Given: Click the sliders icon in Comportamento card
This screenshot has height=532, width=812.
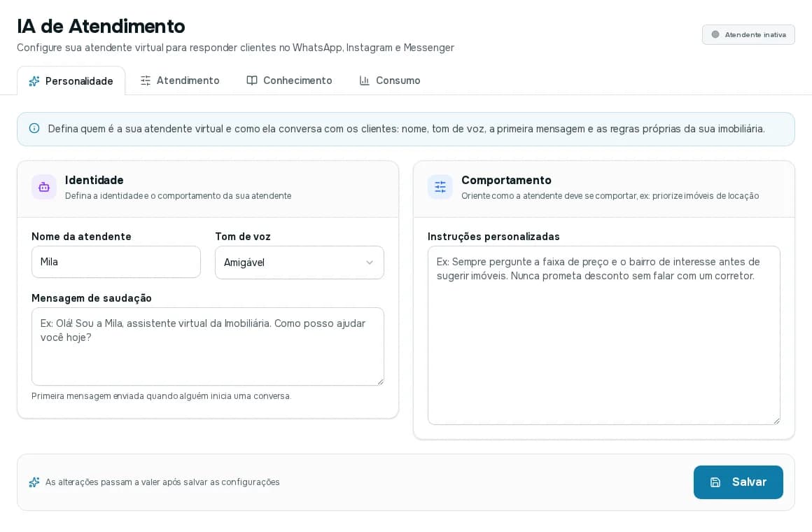Looking at the screenshot, I should tap(440, 187).
